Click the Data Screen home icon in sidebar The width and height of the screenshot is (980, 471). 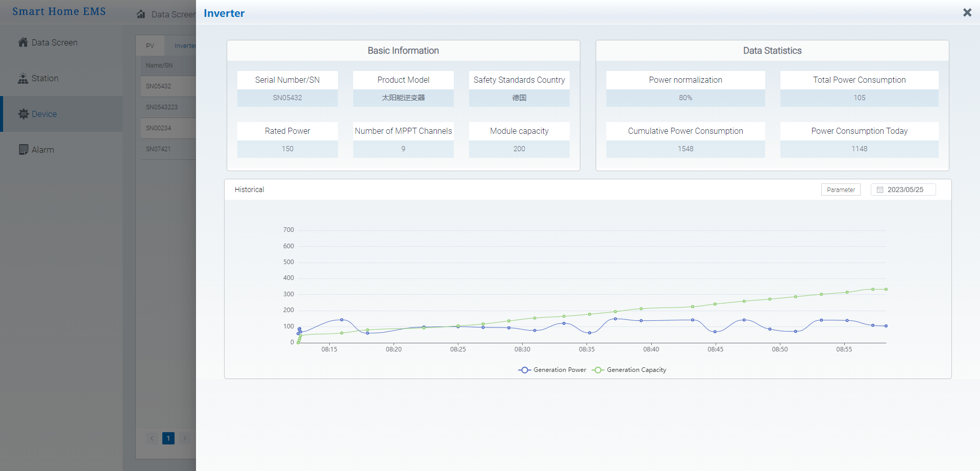click(x=23, y=42)
